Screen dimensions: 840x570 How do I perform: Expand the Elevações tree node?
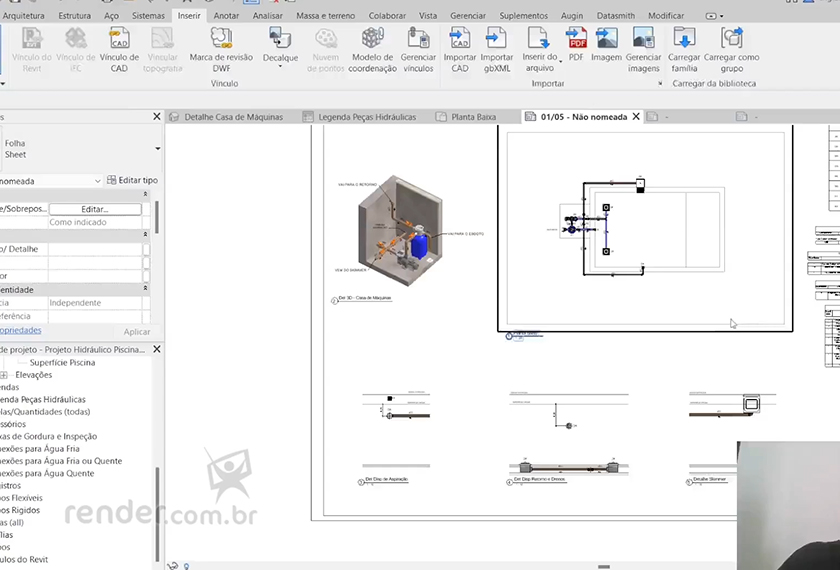coord(5,375)
